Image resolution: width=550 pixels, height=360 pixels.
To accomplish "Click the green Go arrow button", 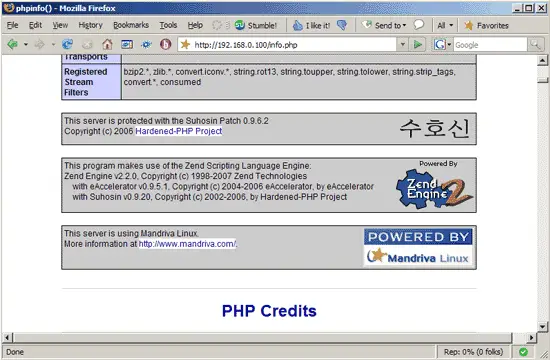I will pos(418,45).
